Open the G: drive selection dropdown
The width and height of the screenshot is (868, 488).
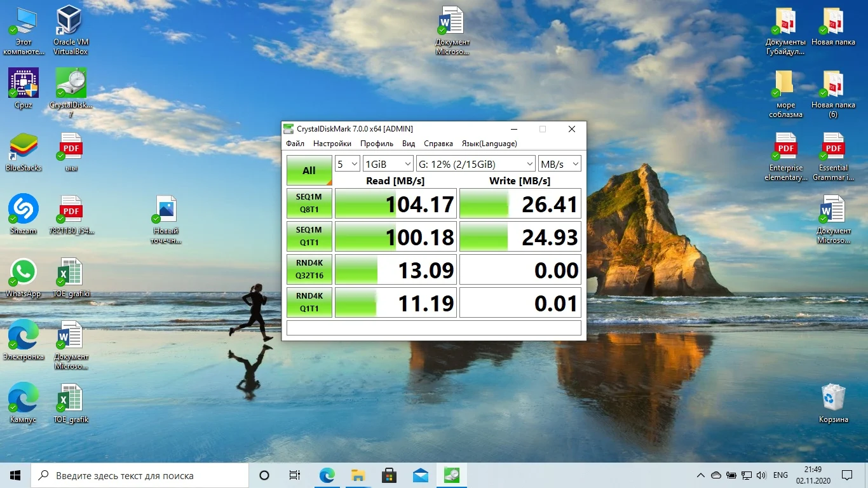475,164
